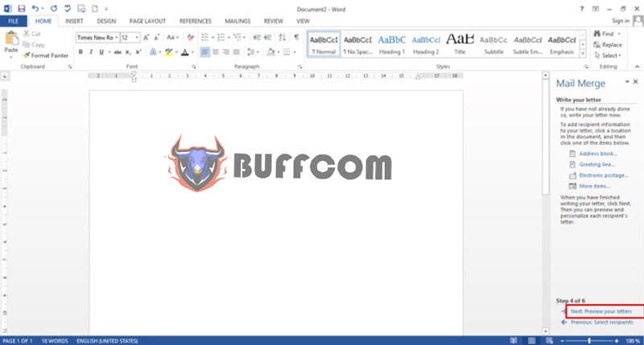
Task: Apply font color swatch
Action: [185, 52]
